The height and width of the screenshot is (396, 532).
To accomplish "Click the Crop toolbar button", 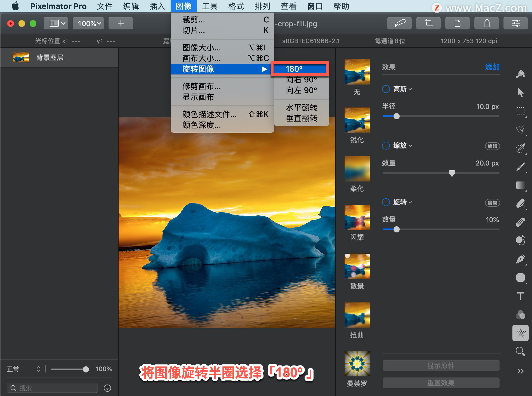I will click(428, 23).
